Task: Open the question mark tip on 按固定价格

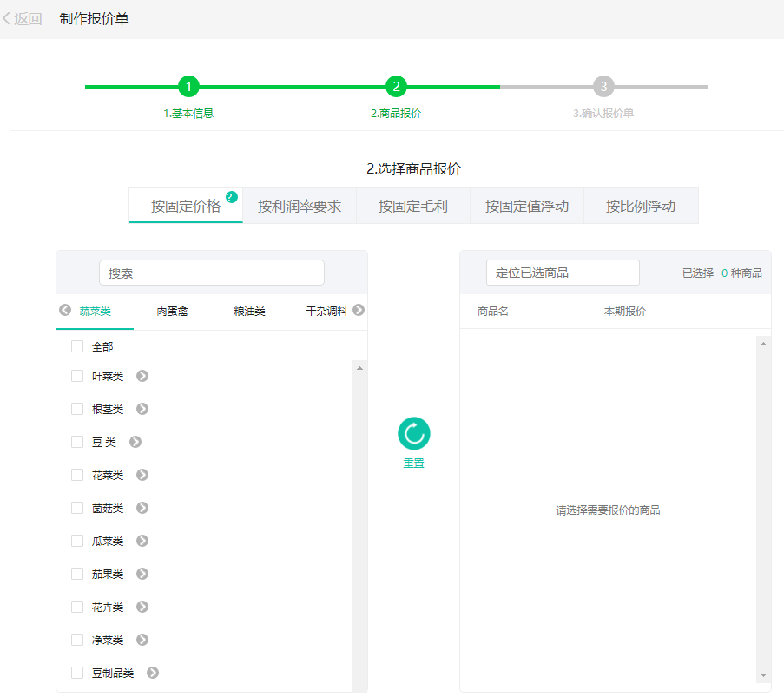Action: pyautogui.click(x=231, y=197)
